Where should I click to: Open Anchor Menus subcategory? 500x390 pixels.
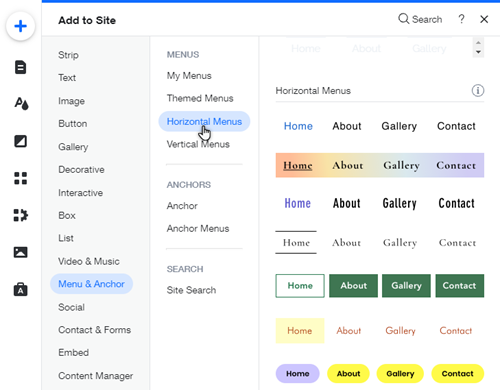click(x=198, y=228)
